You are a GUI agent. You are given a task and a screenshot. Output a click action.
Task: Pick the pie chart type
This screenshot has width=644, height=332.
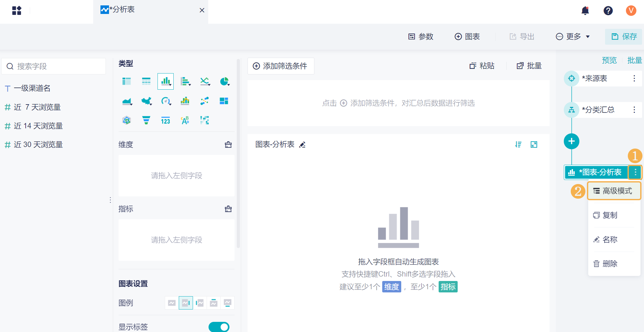pyautogui.click(x=224, y=81)
